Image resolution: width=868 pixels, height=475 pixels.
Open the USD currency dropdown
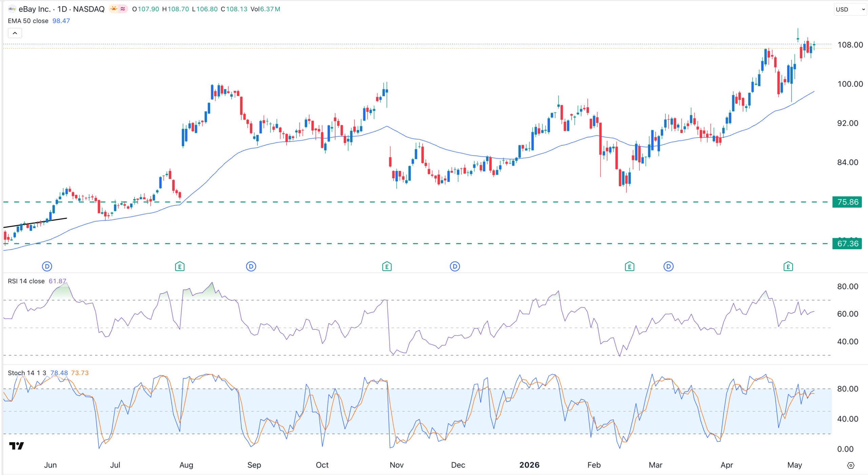850,9
